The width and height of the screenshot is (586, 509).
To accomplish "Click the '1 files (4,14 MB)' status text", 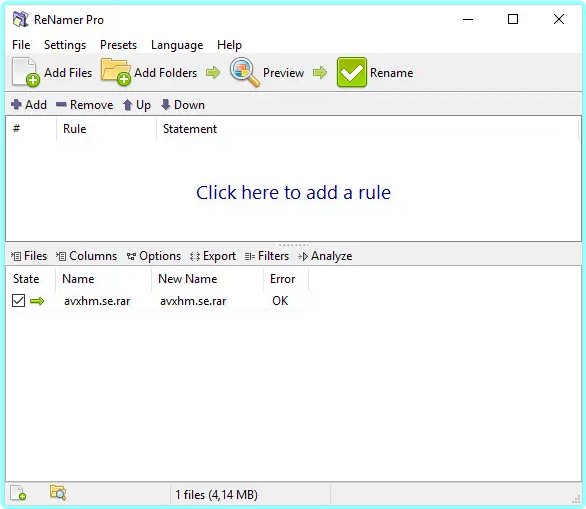I will pos(217,495).
